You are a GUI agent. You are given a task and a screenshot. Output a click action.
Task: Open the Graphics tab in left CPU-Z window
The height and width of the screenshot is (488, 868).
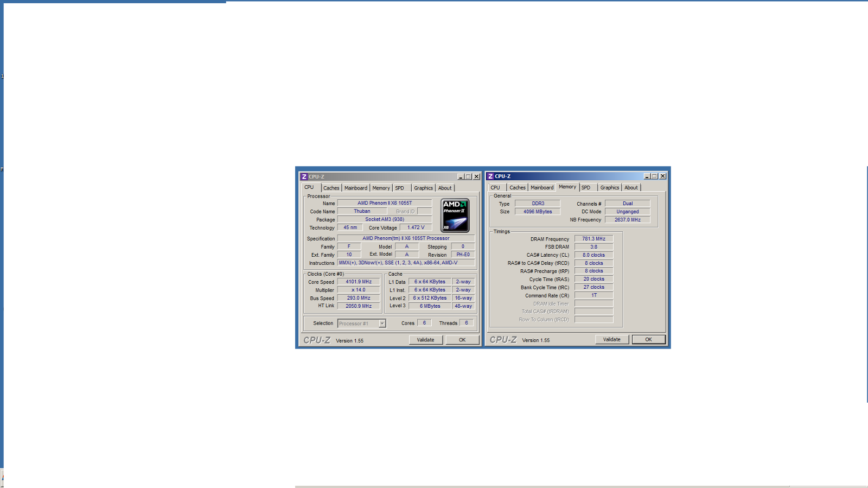click(423, 188)
